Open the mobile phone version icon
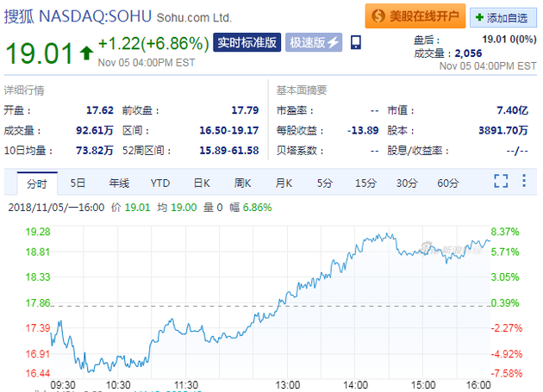Screen dimensions: 543x392 pos(356,42)
